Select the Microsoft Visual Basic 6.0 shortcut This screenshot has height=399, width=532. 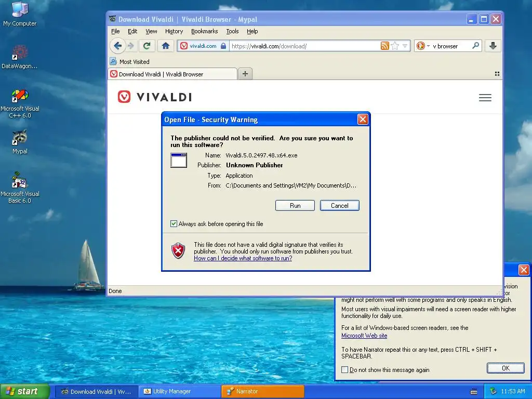click(20, 188)
